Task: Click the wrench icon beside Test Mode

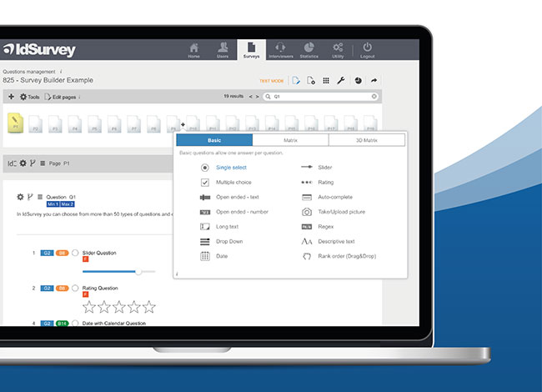Action: pos(341,81)
